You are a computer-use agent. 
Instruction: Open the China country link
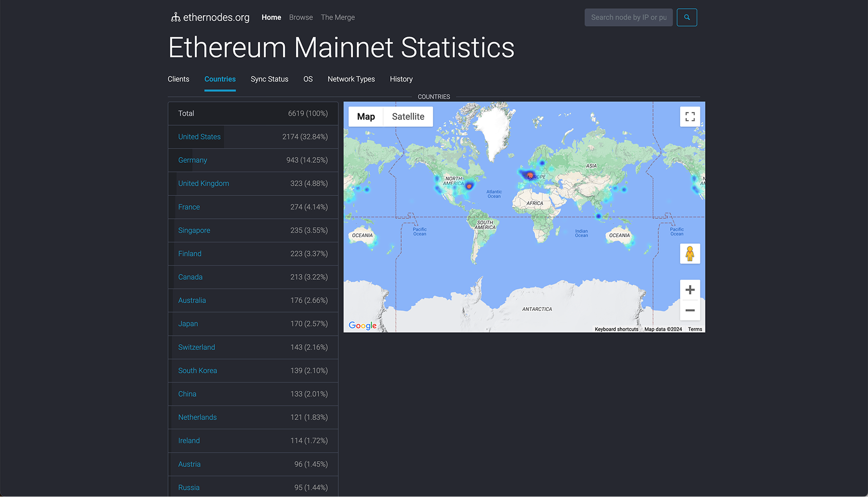tap(187, 394)
